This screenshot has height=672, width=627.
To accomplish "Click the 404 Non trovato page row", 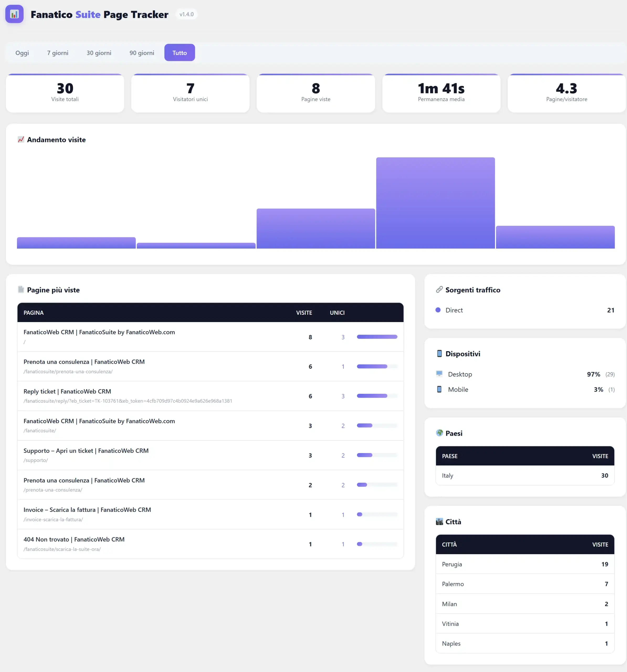I will (x=210, y=544).
